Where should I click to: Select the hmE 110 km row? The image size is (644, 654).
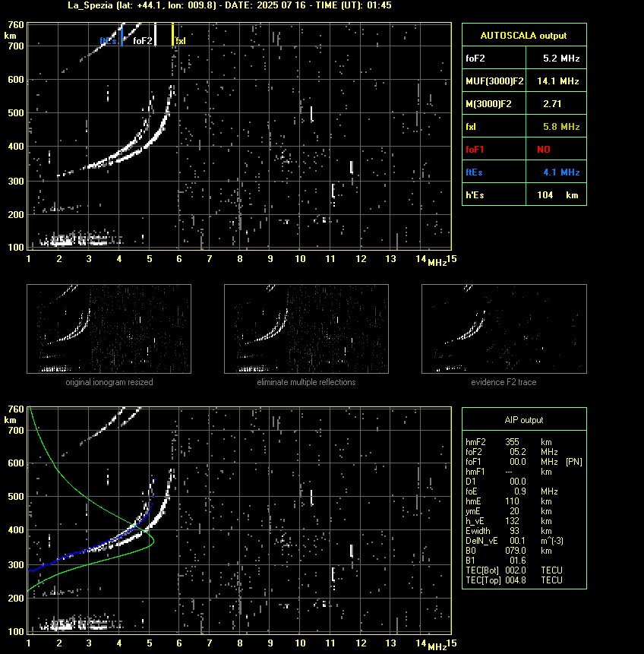click(509, 501)
